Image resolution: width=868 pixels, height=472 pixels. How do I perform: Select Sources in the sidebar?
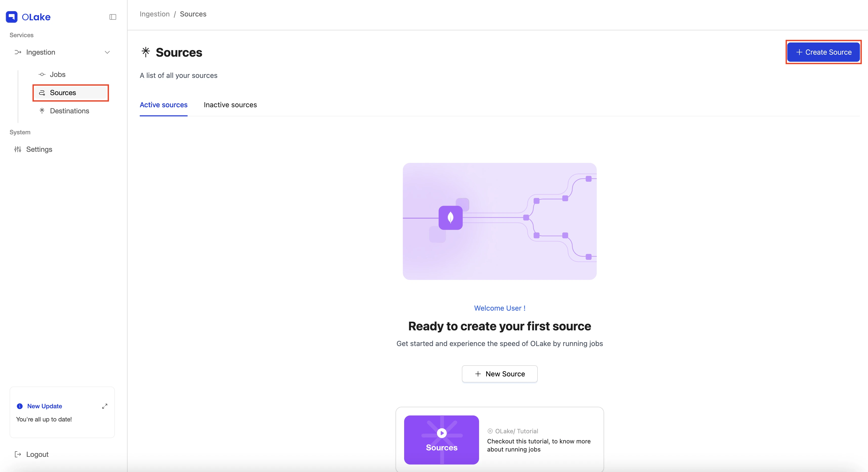71,93
